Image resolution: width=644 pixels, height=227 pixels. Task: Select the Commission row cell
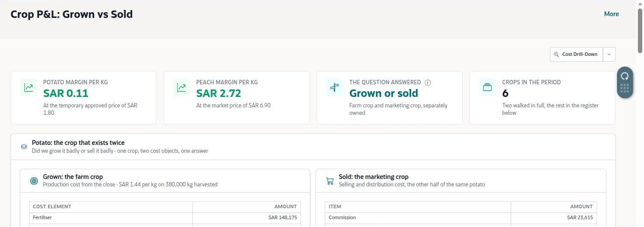point(418,218)
